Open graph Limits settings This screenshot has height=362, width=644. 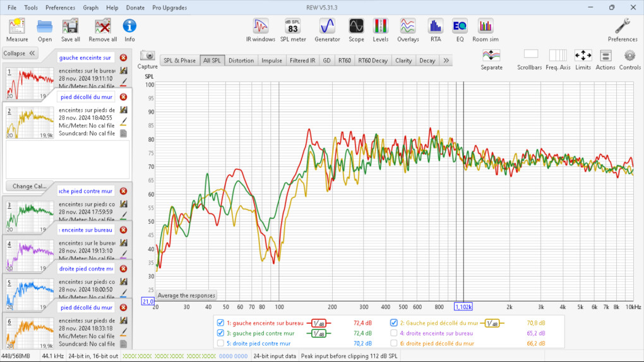point(583,59)
